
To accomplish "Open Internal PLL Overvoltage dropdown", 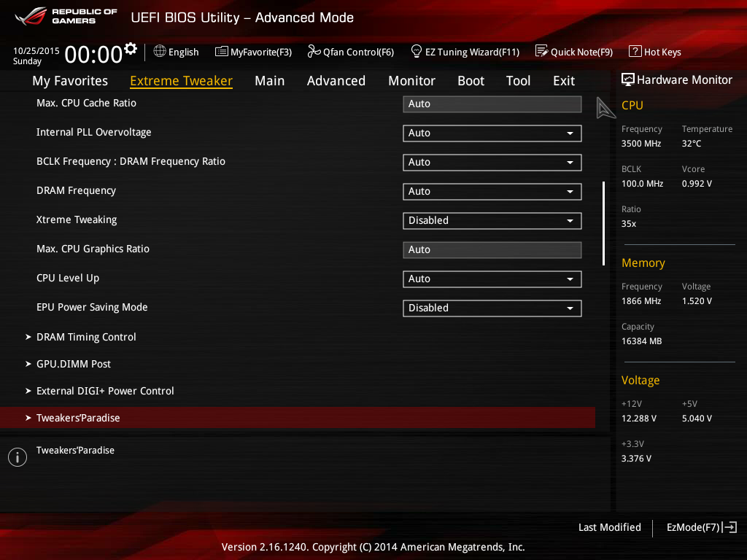I will (x=492, y=133).
